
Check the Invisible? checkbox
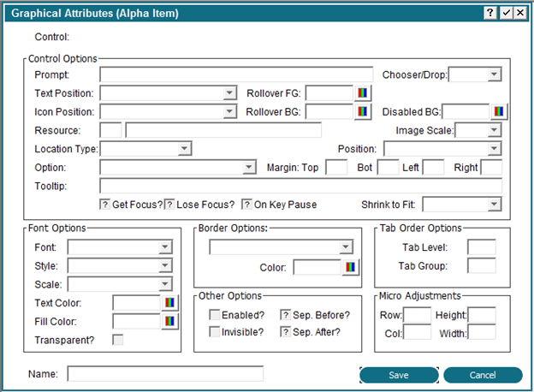tap(214, 332)
